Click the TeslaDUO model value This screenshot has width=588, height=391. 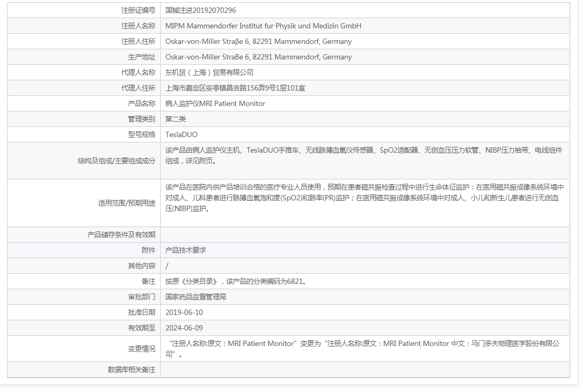182,134
